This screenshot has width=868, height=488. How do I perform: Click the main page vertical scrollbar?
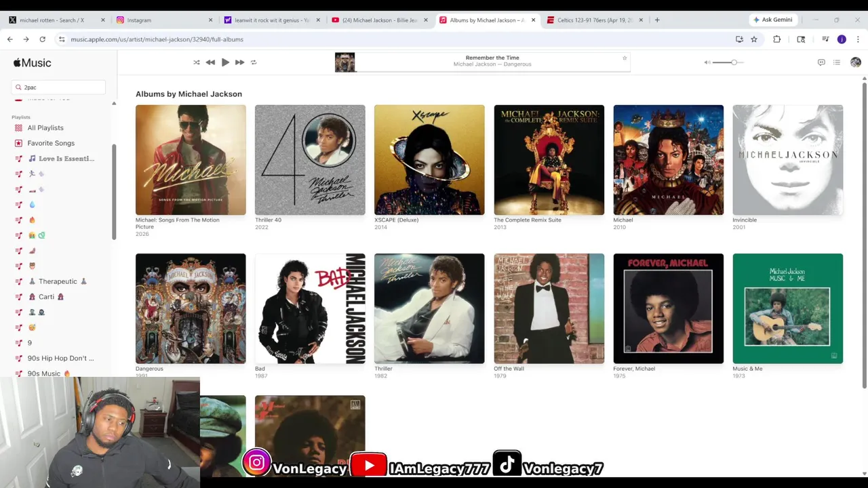point(864,235)
